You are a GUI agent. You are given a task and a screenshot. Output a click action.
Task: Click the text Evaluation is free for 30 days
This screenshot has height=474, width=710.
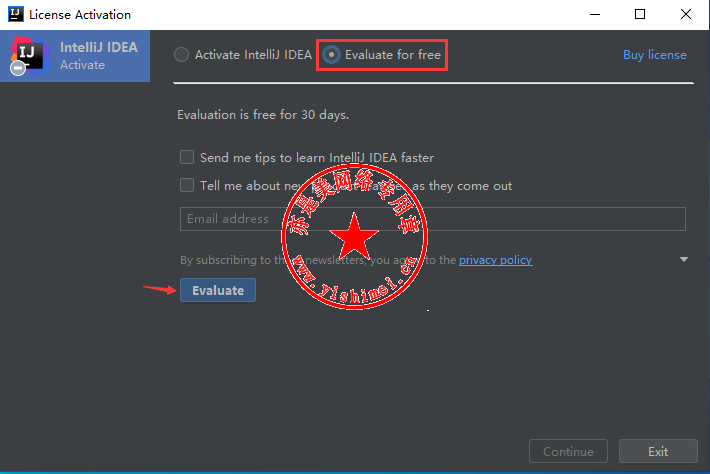pos(263,115)
